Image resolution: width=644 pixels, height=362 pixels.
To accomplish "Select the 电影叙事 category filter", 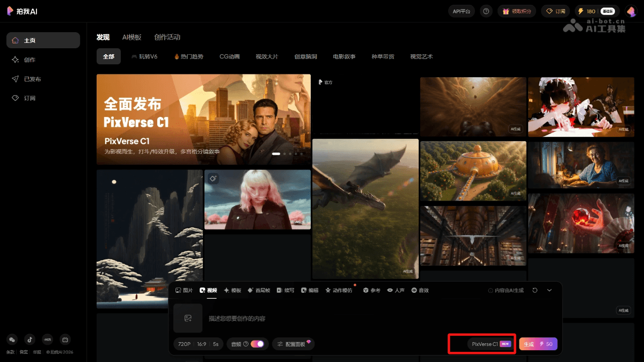I will point(344,56).
